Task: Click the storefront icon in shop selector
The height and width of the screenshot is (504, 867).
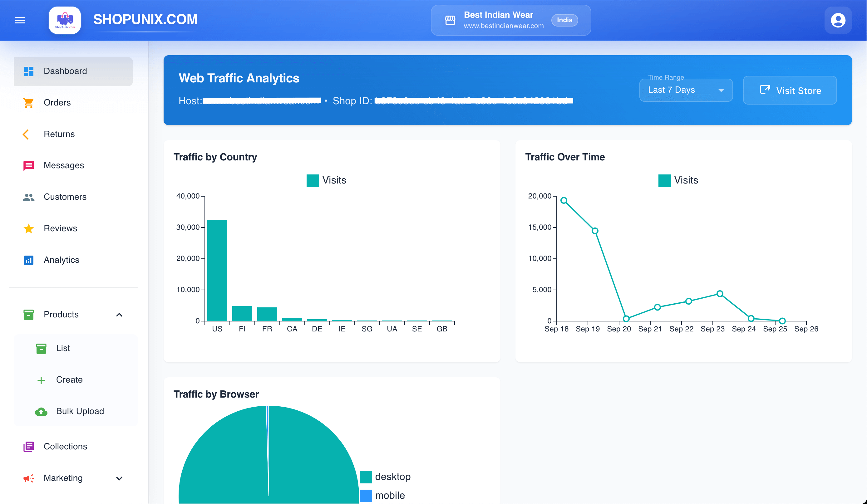Action: (x=450, y=20)
